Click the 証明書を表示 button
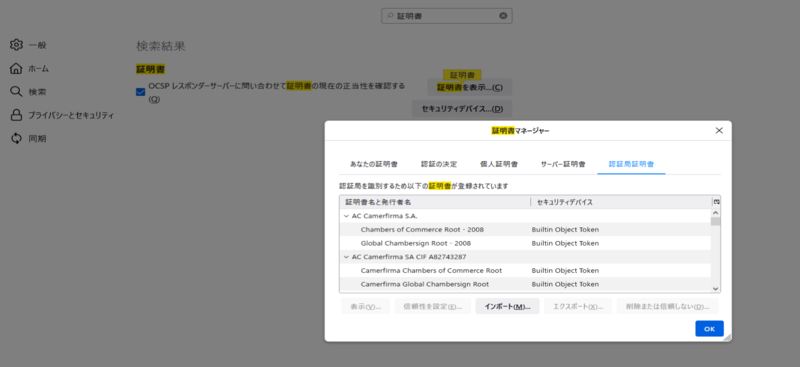Image resolution: width=800 pixels, height=367 pixels. (x=469, y=87)
